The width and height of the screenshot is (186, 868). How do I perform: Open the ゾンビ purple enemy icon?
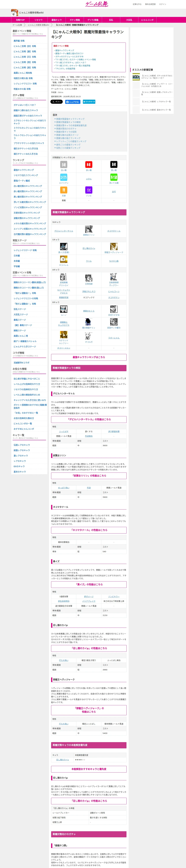89,190
